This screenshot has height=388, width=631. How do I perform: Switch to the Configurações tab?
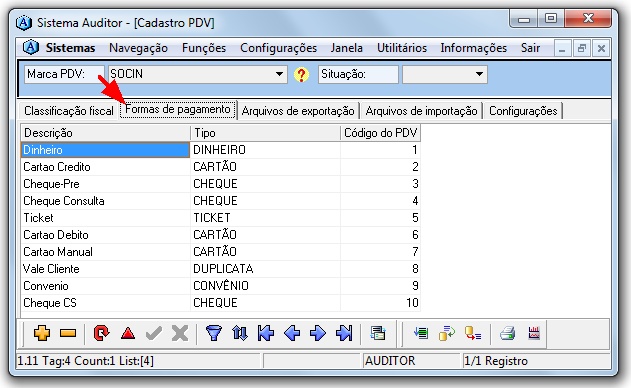pyautogui.click(x=523, y=111)
